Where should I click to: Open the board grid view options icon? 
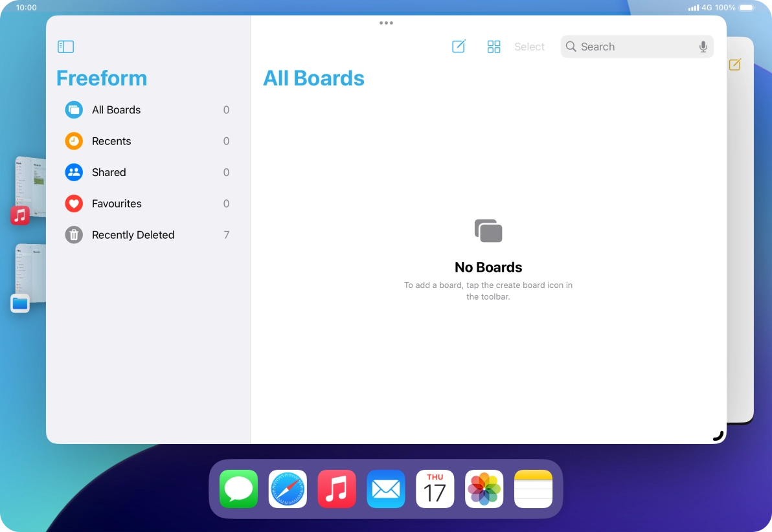click(494, 46)
